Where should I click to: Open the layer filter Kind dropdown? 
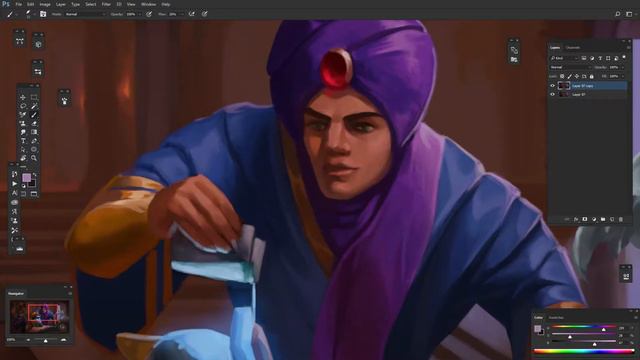pos(564,58)
